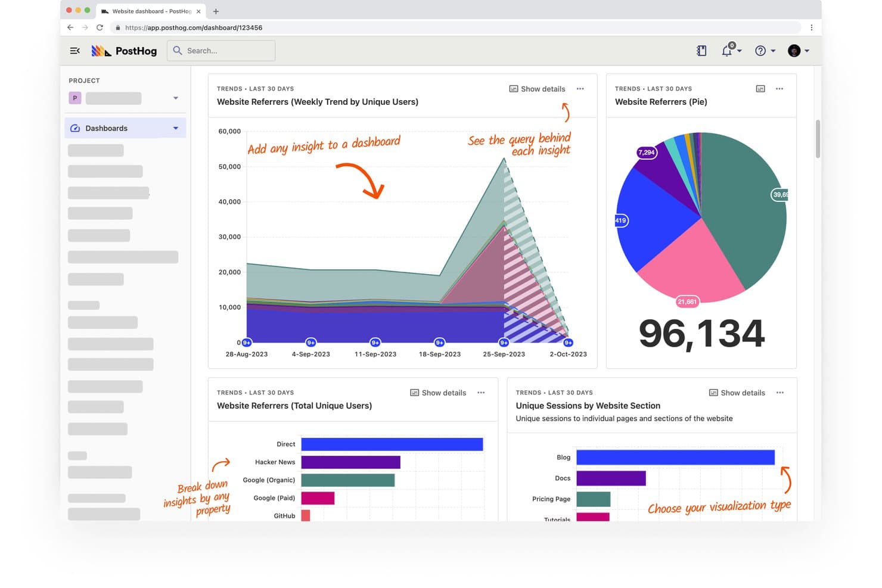The image size is (882, 588).
Task: Collapse the sidebar with the hamburger menu icon
Action: pos(74,51)
